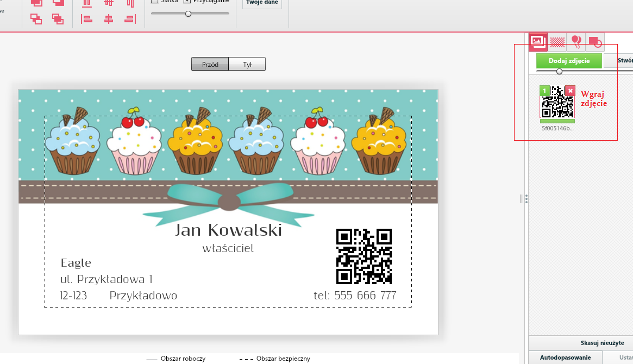Select the właściciel title text
This screenshot has height=364, width=633.
(x=228, y=248)
